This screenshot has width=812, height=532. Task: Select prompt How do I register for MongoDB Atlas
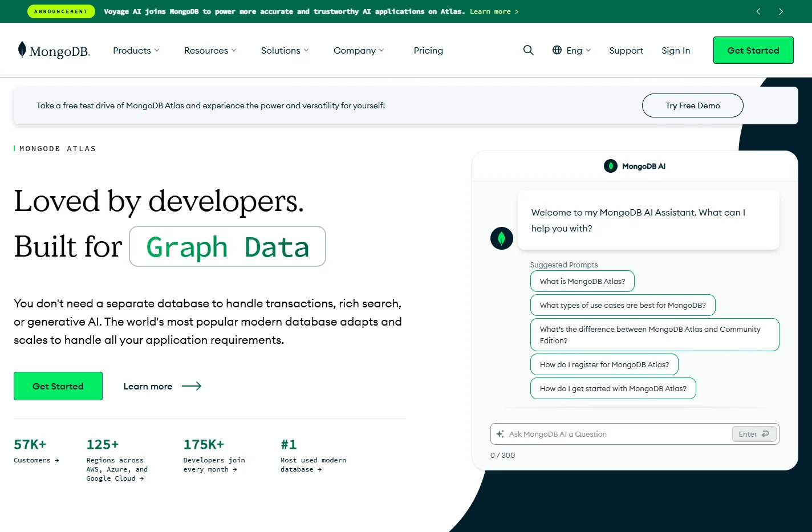[604, 364]
